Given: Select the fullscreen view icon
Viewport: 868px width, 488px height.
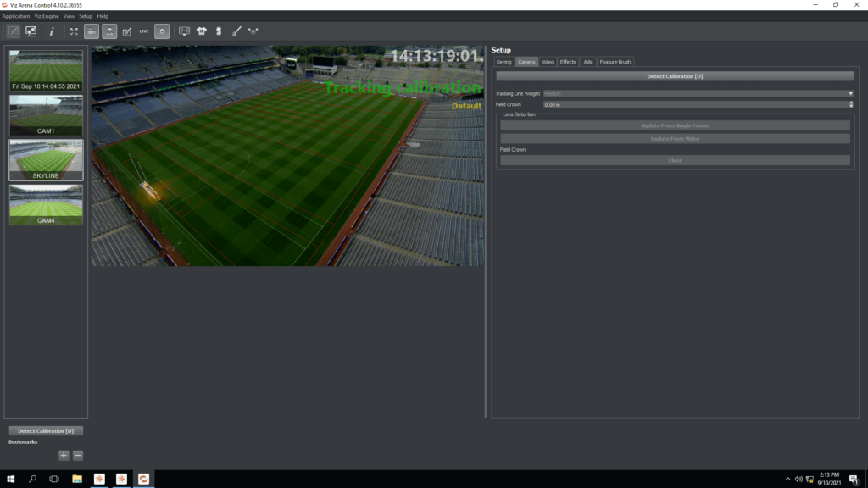Looking at the screenshot, I should (x=74, y=30).
